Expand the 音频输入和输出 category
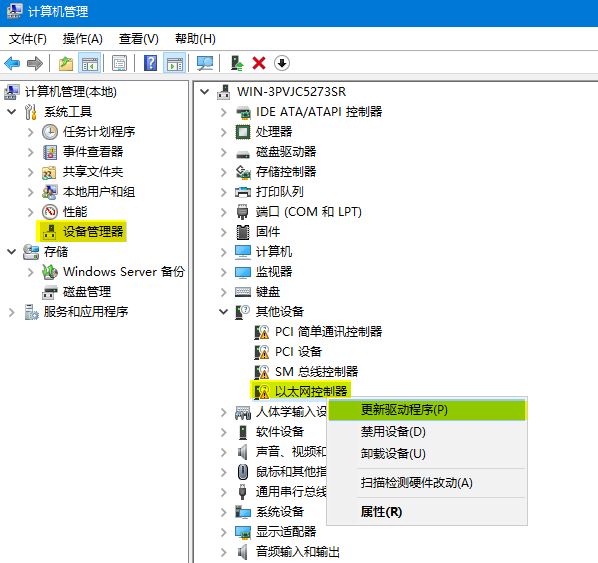The image size is (598, 563). (223, 552)
